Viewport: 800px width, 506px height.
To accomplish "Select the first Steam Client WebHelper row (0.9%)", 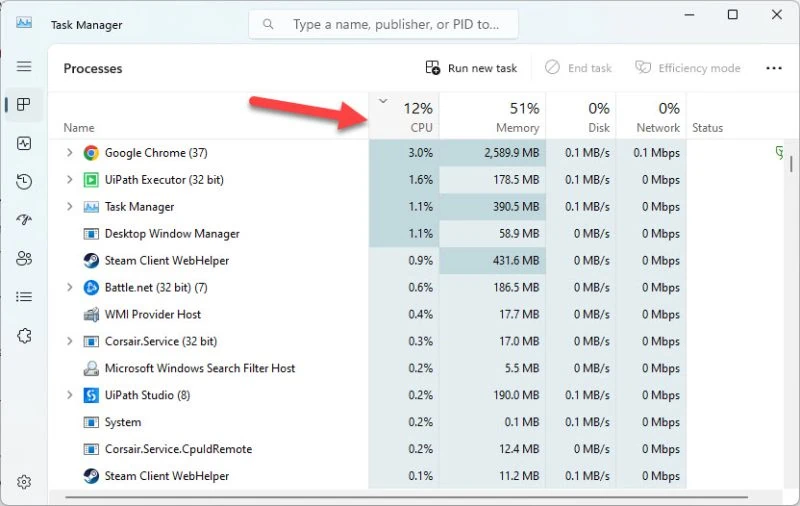I will [368, 261].
